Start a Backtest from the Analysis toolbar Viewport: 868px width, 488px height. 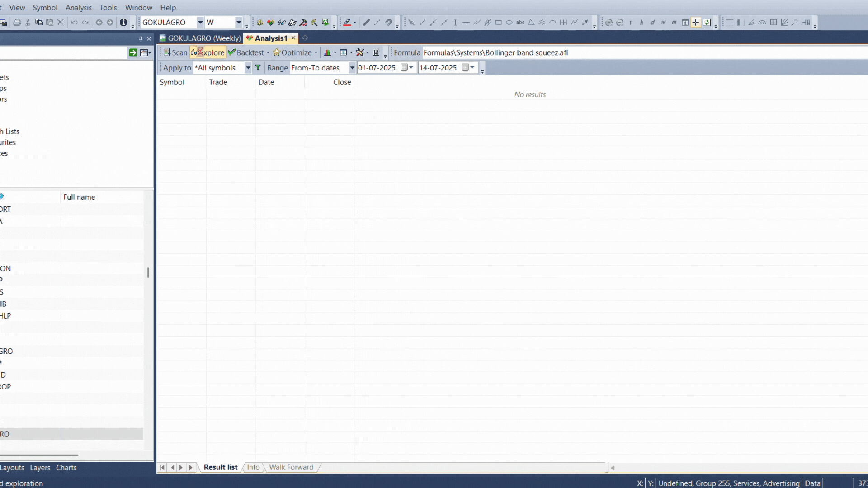249,52
